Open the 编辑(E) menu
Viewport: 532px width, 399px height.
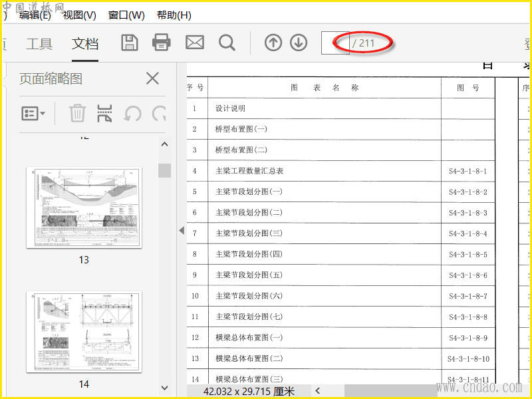pyautogui.click(x=35, y=15)
